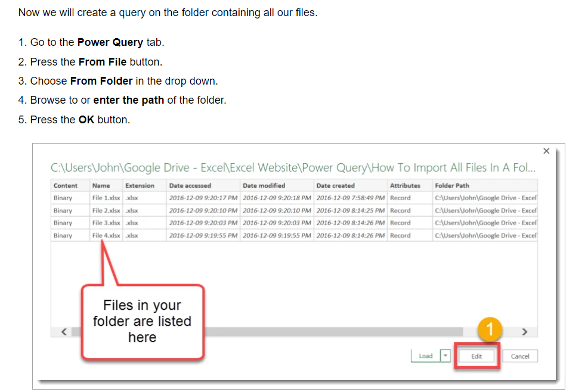Click folder path cell in File 1.xlsx row

pos(485,198)
